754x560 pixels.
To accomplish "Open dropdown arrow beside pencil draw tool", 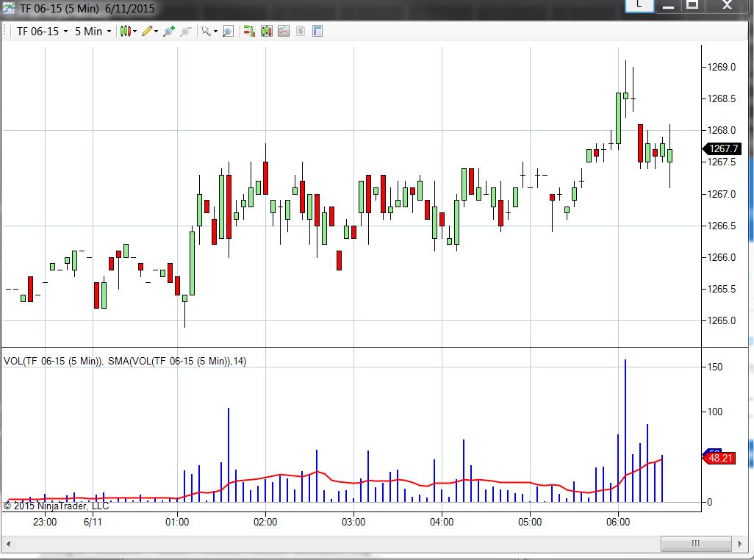I will [156, 32].
